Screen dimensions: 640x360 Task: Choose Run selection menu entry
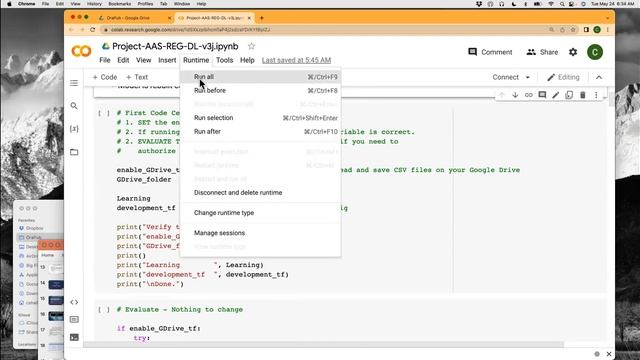(260, 118)
